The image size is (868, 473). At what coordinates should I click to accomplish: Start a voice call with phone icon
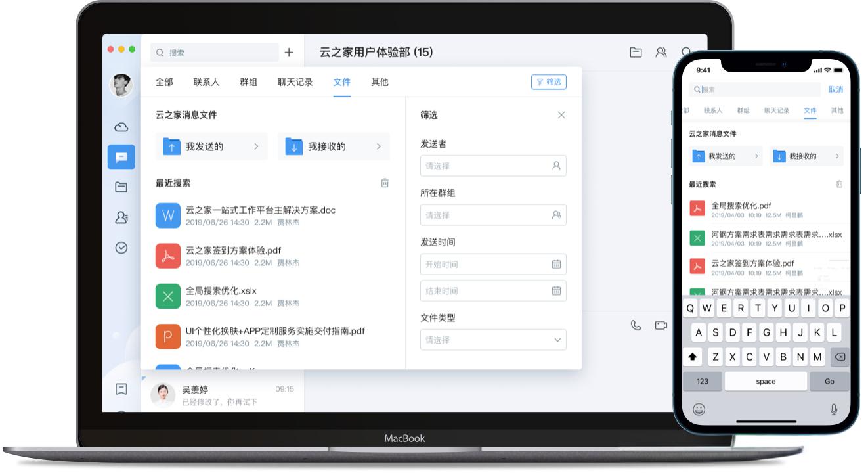pyautogui.click(x=636, y=325)
